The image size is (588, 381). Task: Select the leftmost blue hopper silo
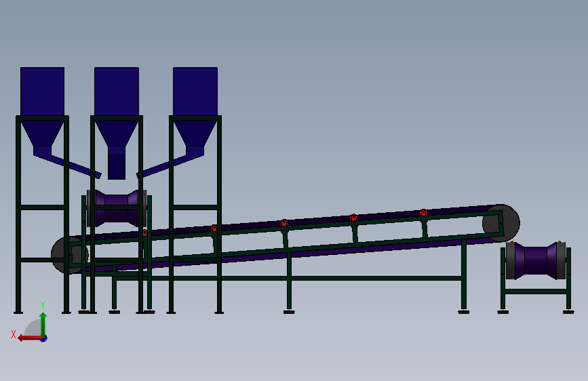pos(42,92)
